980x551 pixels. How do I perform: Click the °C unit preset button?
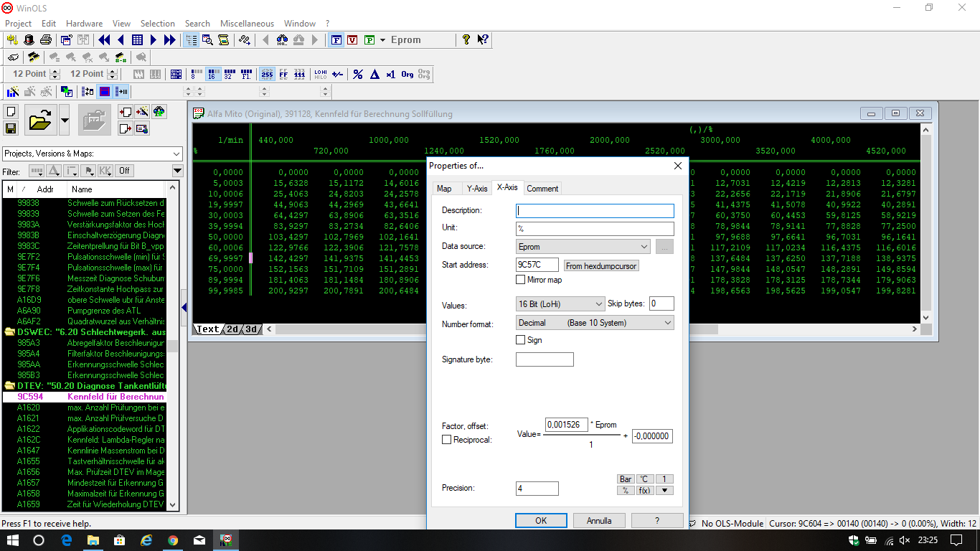(x=645, y=479)
